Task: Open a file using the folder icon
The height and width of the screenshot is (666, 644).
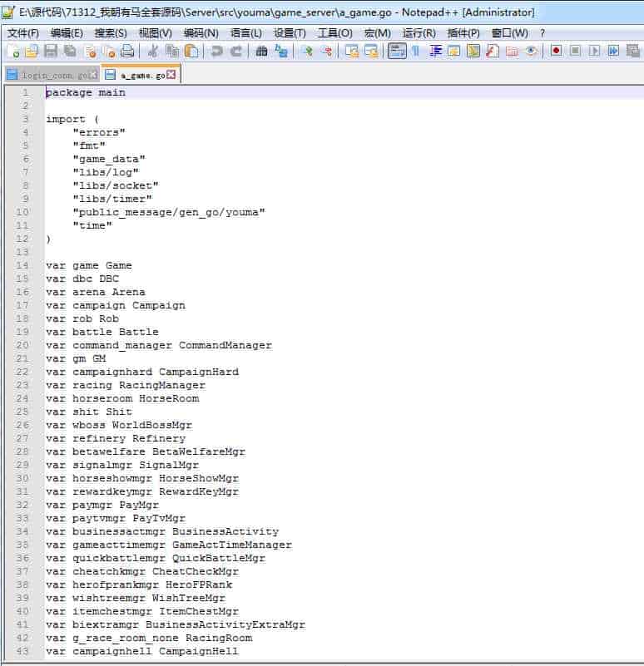Action: [31, 52]
